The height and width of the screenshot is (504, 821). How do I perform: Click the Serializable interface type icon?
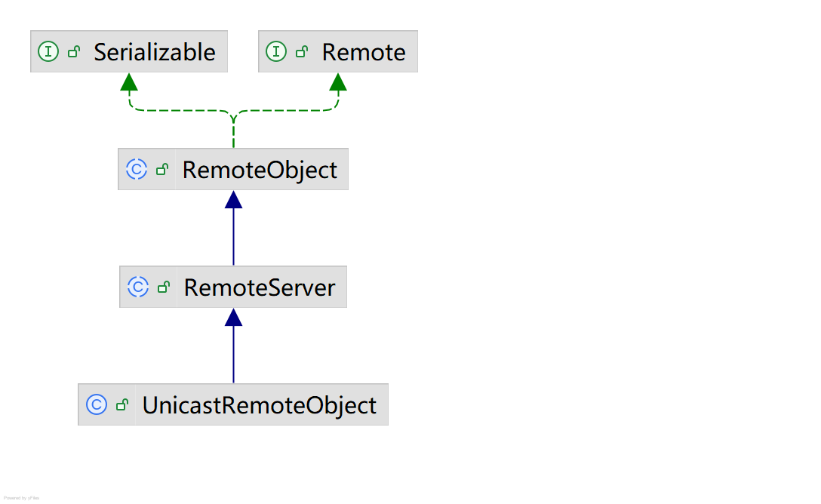(x=48, y=52)
